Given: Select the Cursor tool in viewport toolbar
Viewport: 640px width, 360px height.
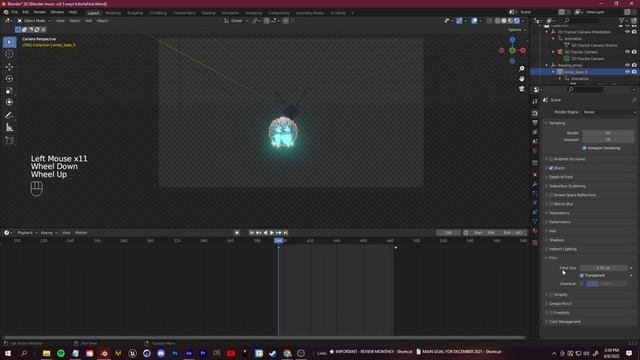Looking at the screenshot, I should pos(9,54).
